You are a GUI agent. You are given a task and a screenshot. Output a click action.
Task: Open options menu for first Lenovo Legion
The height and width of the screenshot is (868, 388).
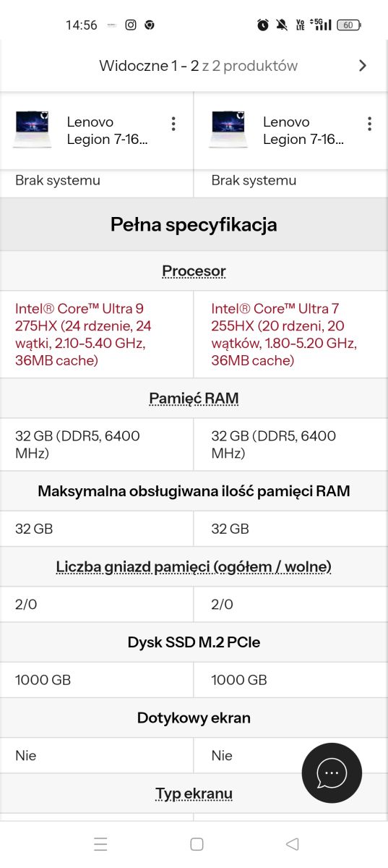[x=173, y=124]
